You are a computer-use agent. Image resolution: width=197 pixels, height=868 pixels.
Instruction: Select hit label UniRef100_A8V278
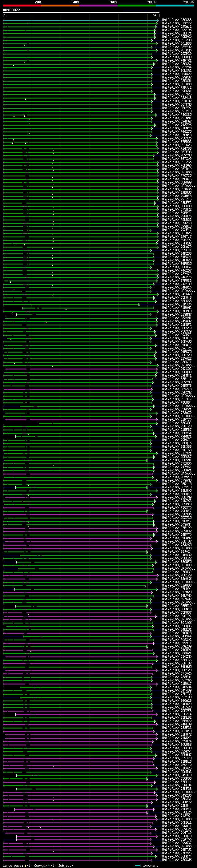[x=177, y=389]
